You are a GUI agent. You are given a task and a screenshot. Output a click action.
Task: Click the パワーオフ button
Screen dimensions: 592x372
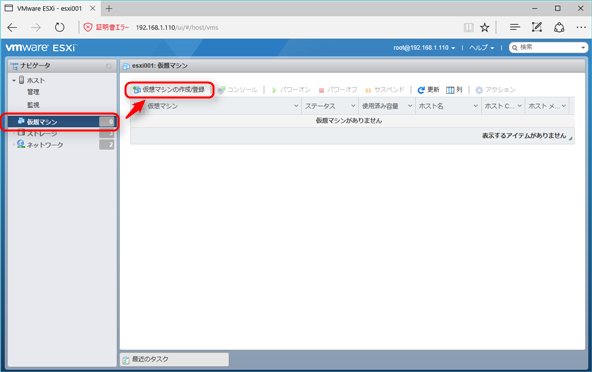coord(338,90)
